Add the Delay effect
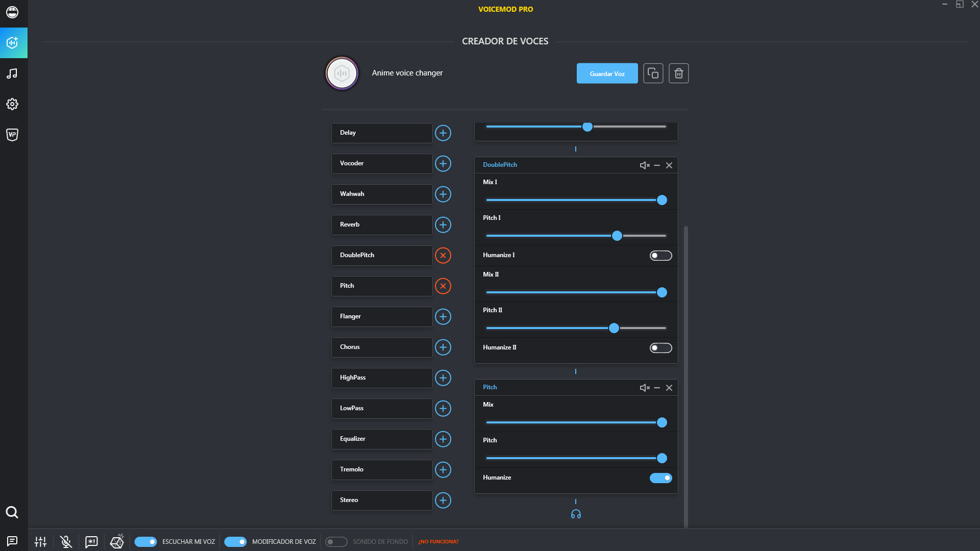This screenshot has height=551, width=980. click(443, 133)
